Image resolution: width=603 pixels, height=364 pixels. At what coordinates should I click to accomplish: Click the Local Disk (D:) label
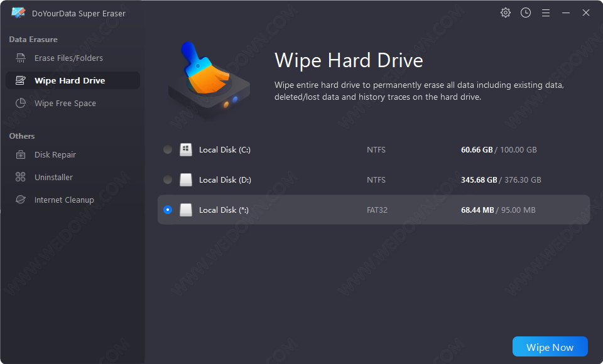click(x=225, y=180)
